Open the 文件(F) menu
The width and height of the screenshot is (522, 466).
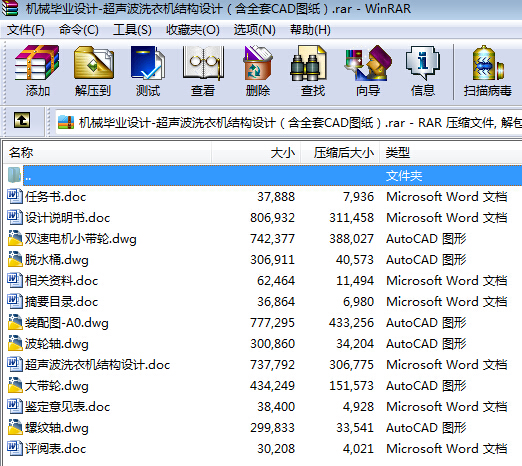(x=26, y=30)
